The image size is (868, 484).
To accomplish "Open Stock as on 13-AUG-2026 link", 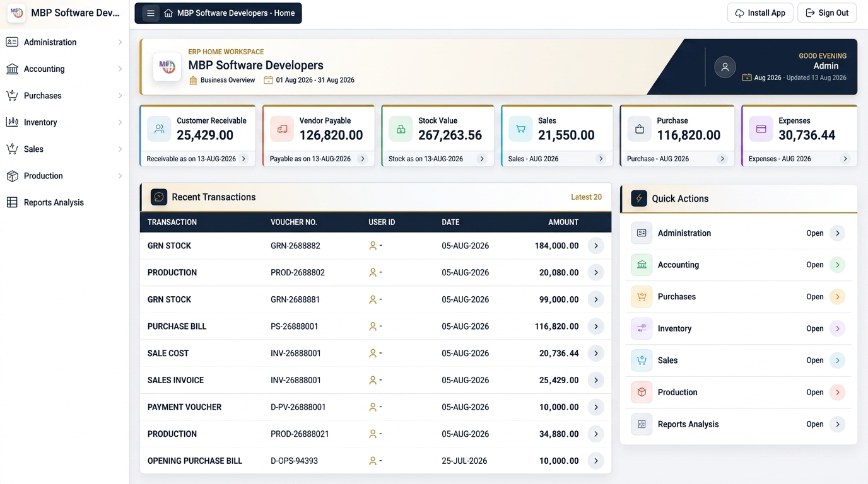I will point(438,159).
